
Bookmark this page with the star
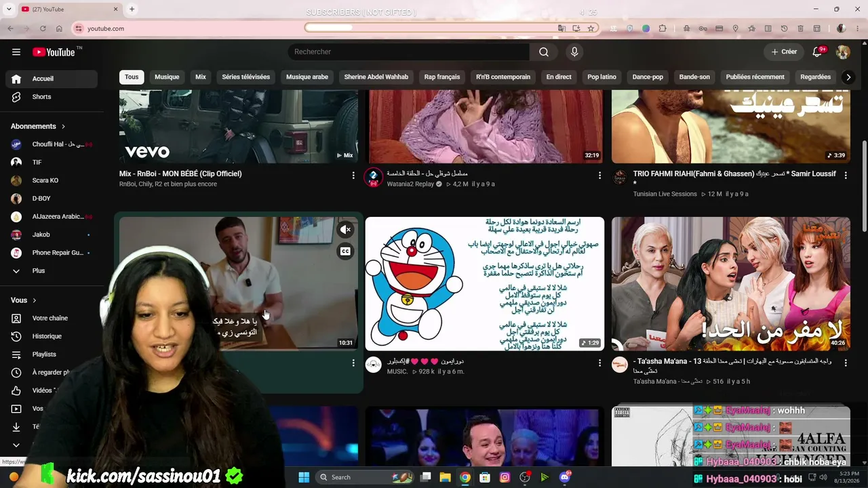pyautogui.click(x=591, y=28)
